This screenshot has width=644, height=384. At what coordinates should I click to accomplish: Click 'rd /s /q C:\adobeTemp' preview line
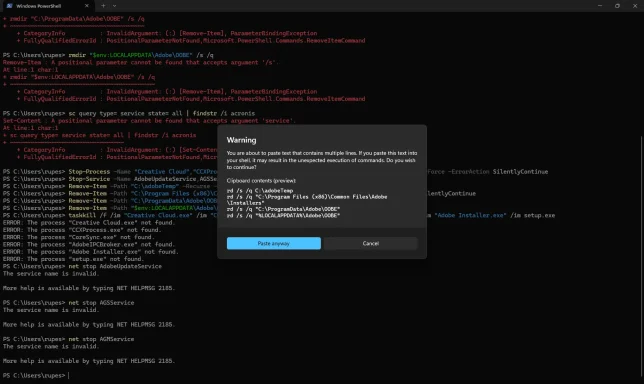click(260, 191)
